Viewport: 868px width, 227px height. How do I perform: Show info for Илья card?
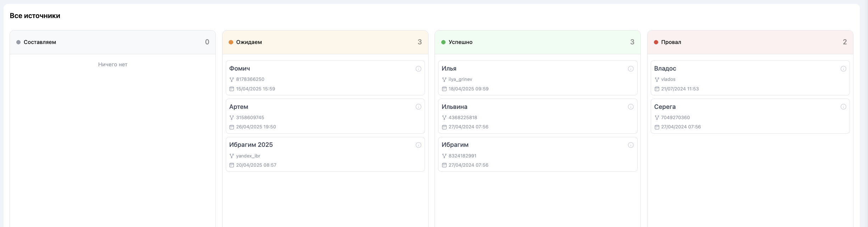click(x=631, y=69)
